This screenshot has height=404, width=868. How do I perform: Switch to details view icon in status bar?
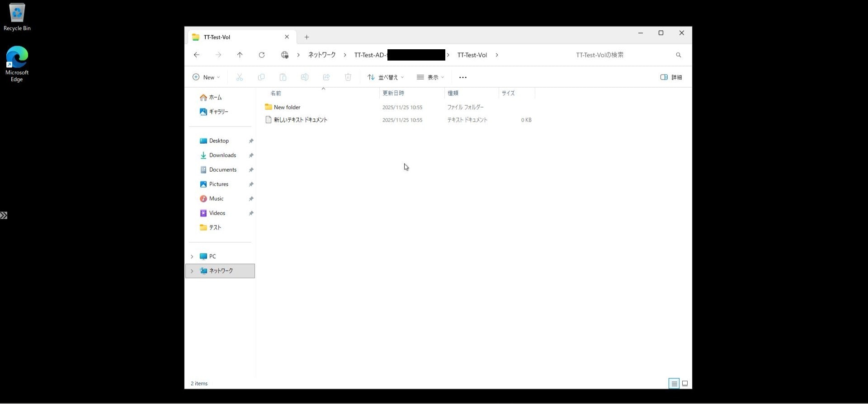674,384
